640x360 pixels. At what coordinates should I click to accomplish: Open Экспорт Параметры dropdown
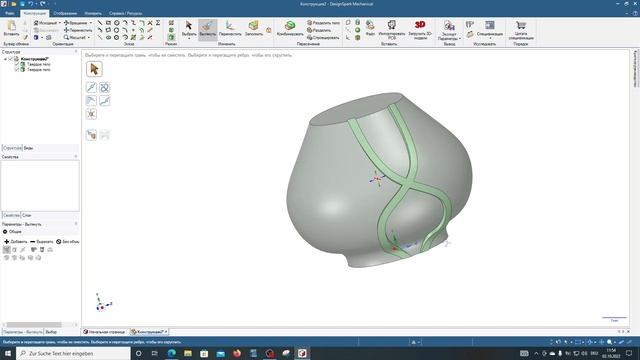[449, 36]
